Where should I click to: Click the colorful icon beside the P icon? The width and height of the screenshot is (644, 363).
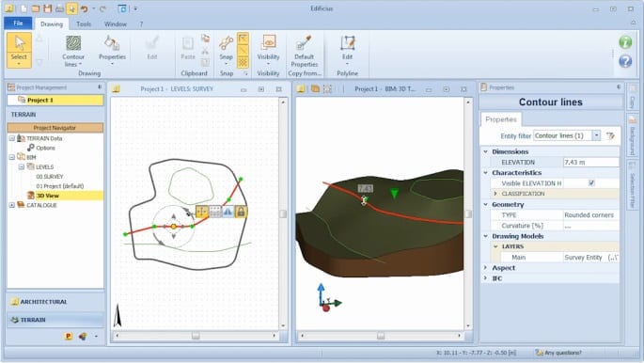point(83,337)
